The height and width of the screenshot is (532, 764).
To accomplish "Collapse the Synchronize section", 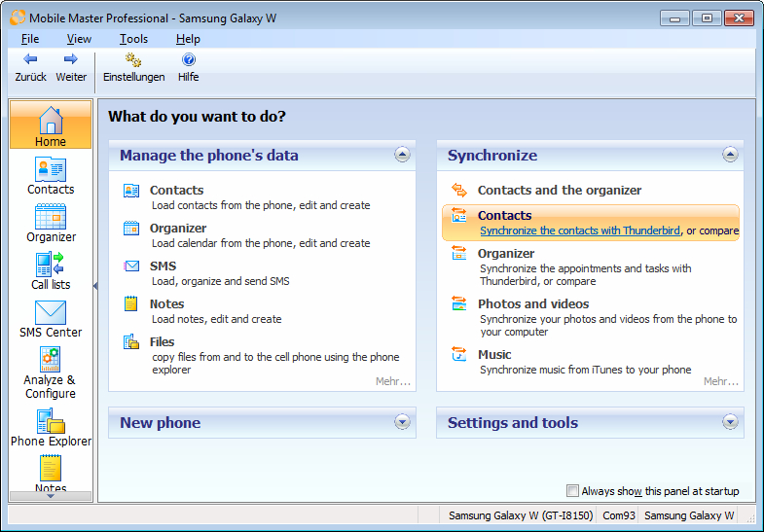I will tap(730, 155).
